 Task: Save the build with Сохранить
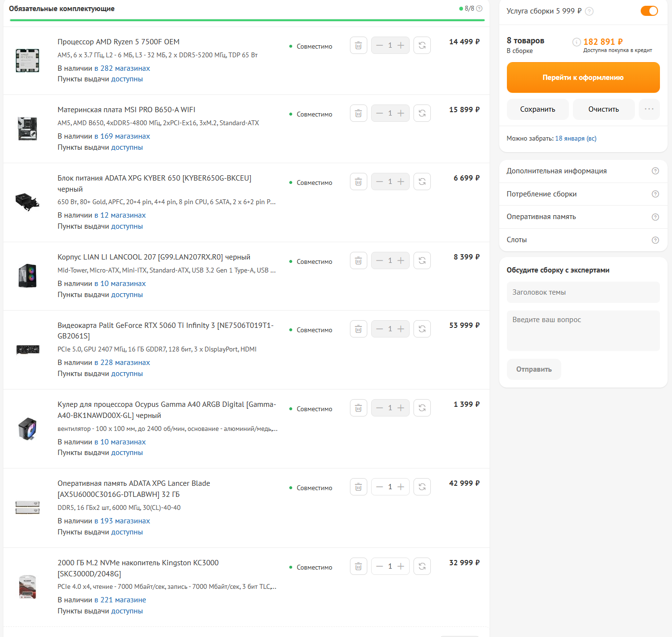[538, 109]
